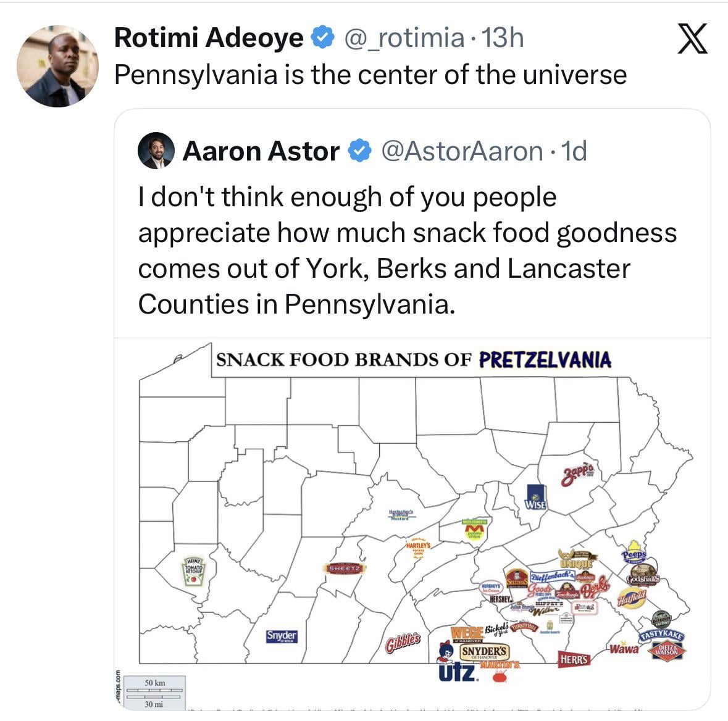728x721 pixels.
Task: Open Rotimi Adeoye's profile picture
Action: coord(57,67)
